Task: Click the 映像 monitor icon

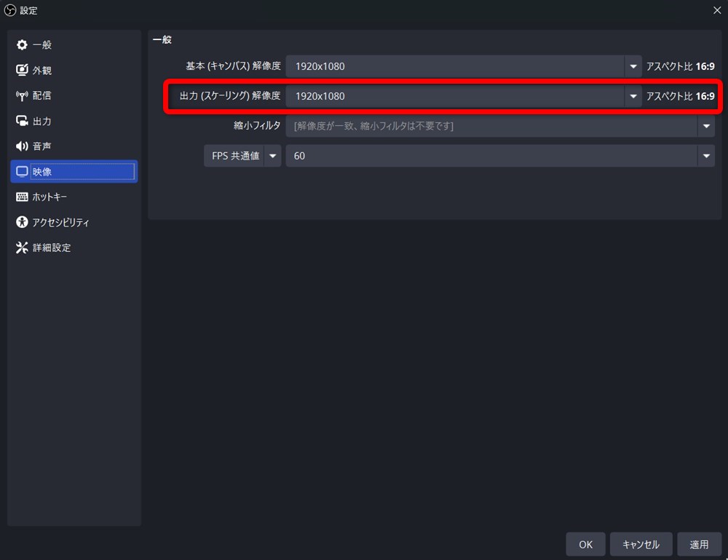Action: (22, 171)
